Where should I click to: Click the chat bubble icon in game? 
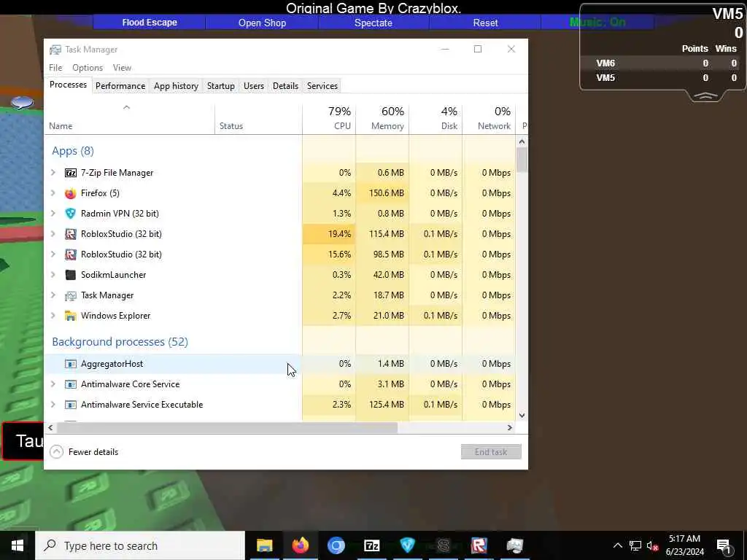click(22, 102)
